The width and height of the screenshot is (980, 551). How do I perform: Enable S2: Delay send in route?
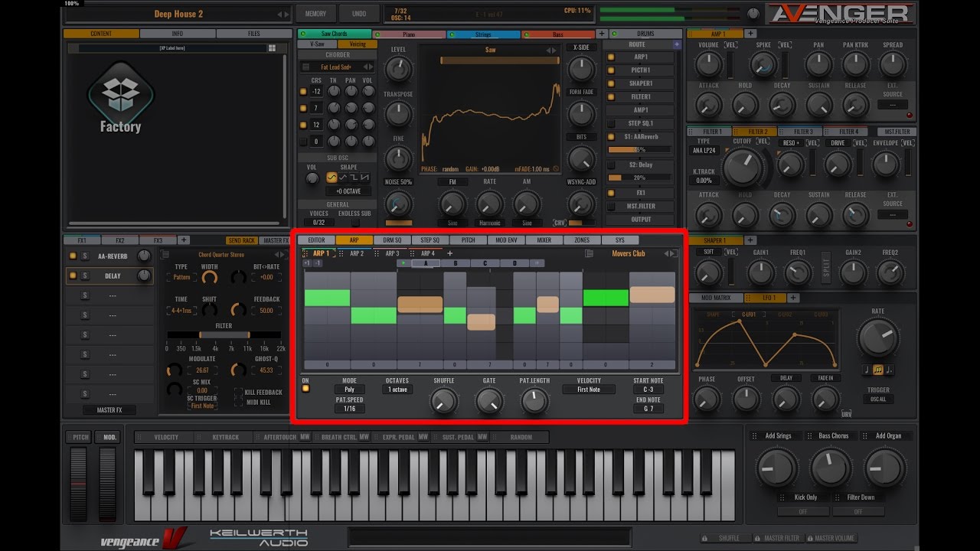pos(611,165)
